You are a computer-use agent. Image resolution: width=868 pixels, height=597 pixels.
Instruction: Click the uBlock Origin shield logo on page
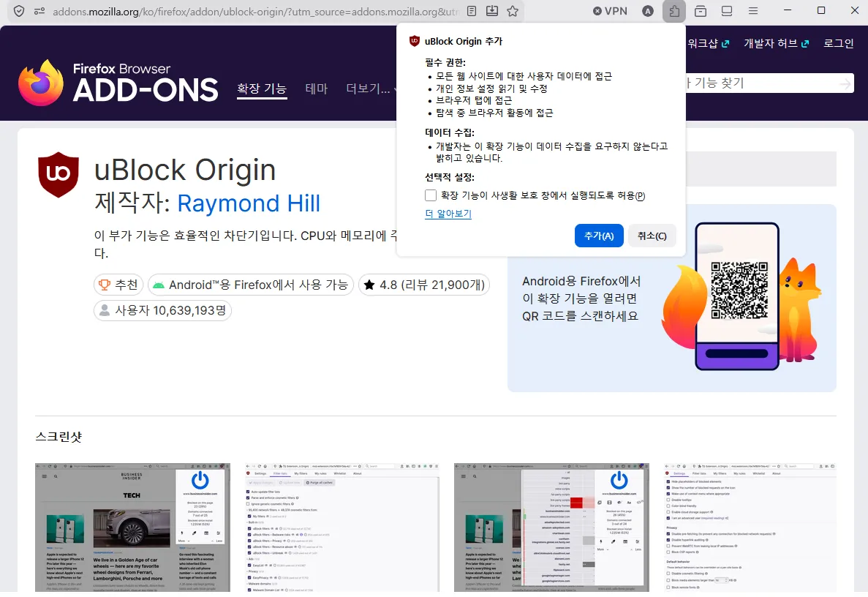coord(58,174)
